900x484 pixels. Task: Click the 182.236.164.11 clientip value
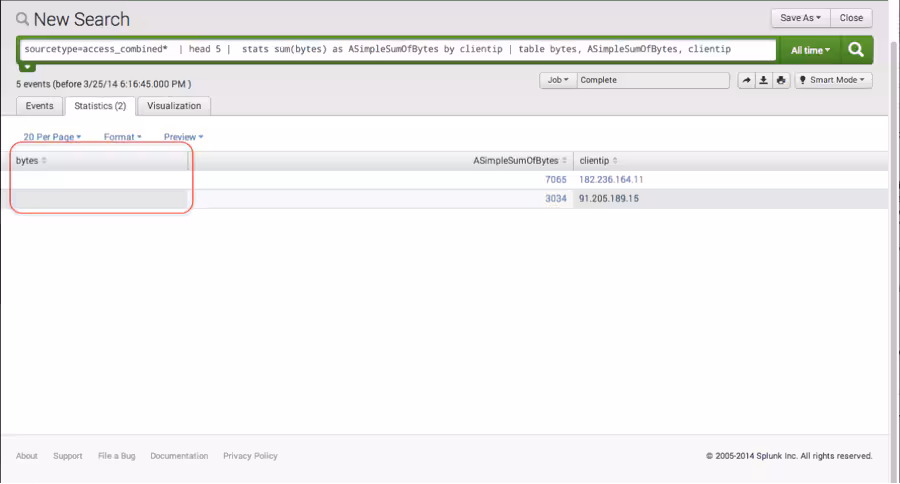(611, 180)
